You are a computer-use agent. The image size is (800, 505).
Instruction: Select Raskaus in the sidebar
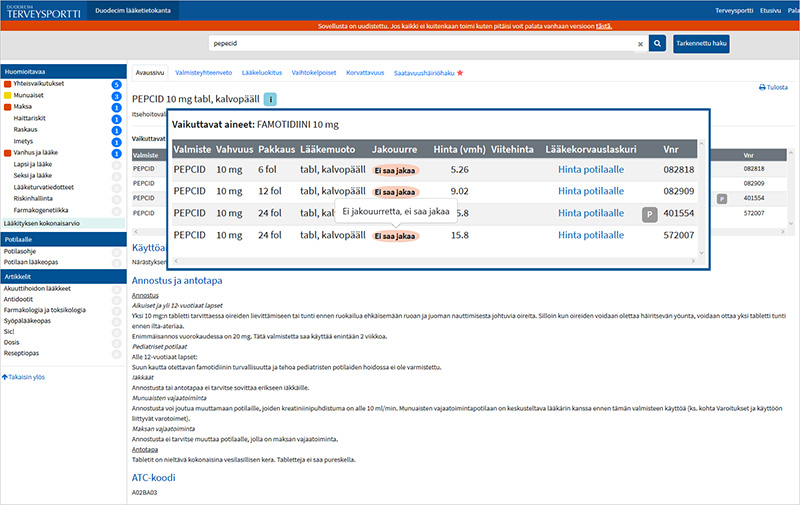tap(26, 130)
